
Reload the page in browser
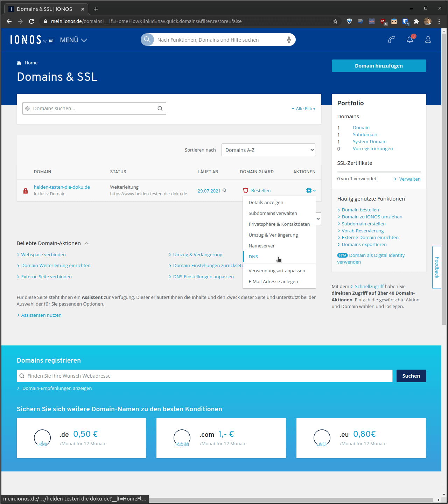tap(31, 21)
